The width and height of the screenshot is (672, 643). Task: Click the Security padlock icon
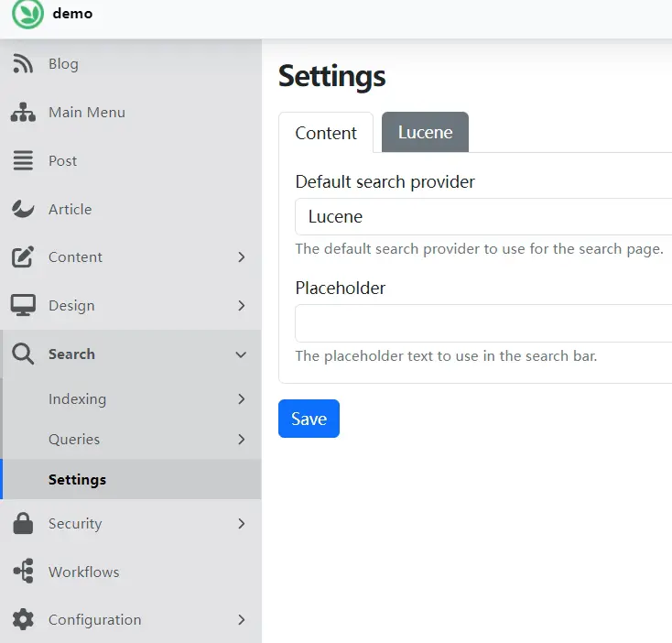23,524
